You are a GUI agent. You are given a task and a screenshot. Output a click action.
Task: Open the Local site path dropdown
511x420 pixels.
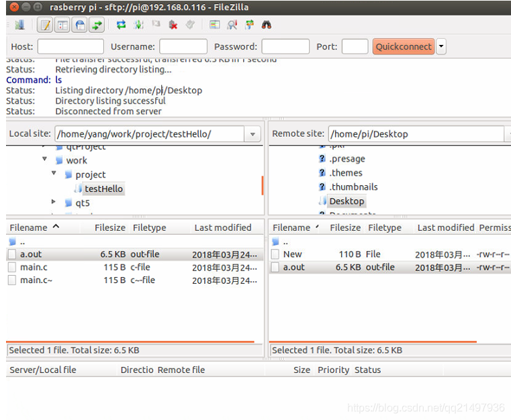252,134
